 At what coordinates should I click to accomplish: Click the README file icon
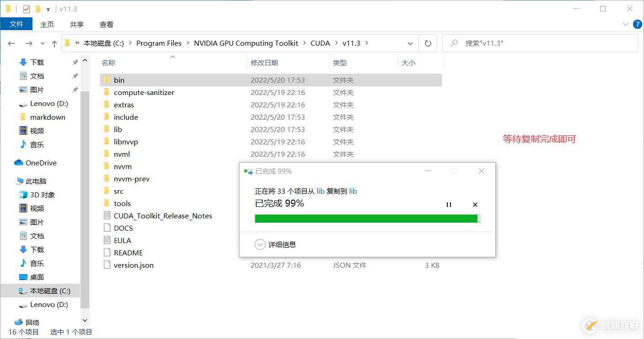coord(107,253)
